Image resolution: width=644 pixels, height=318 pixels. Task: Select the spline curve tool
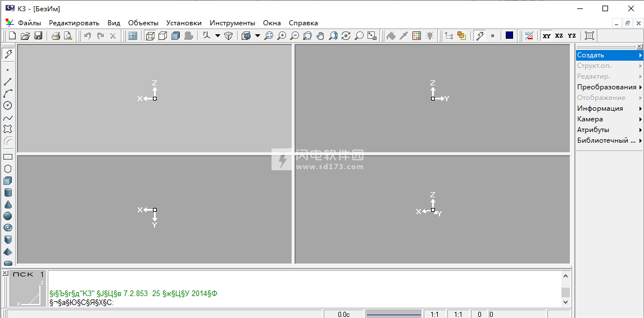point(8,118)
